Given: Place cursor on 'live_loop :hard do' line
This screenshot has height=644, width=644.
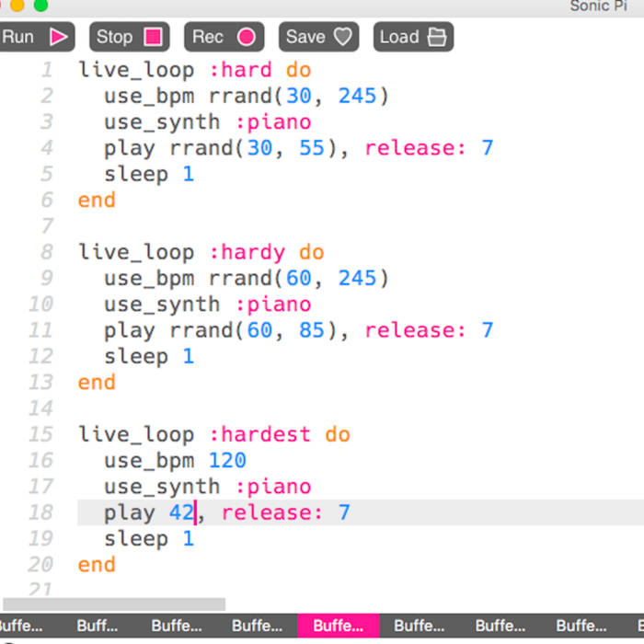Looking at the screenshot, I should (x=194, y=70).
